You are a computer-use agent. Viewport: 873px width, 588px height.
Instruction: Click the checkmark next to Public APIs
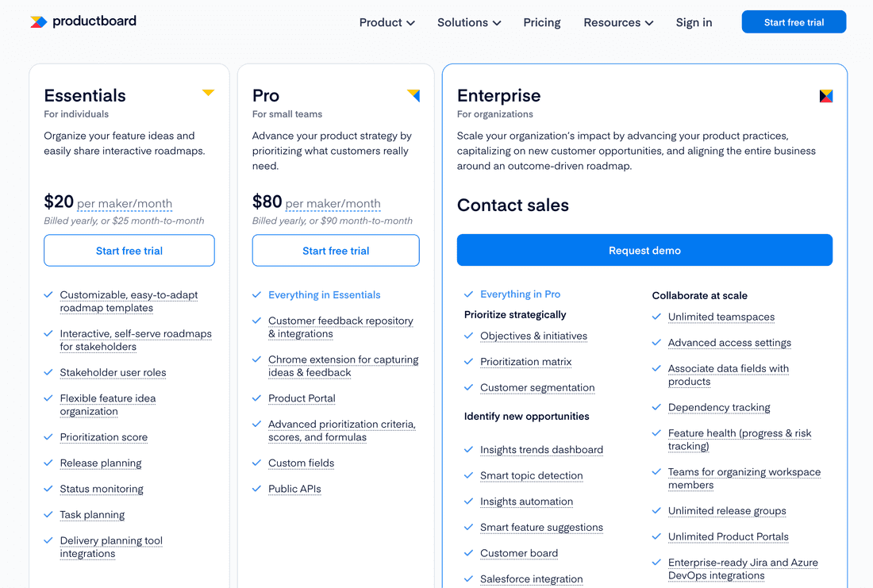[x=257, y=489]
